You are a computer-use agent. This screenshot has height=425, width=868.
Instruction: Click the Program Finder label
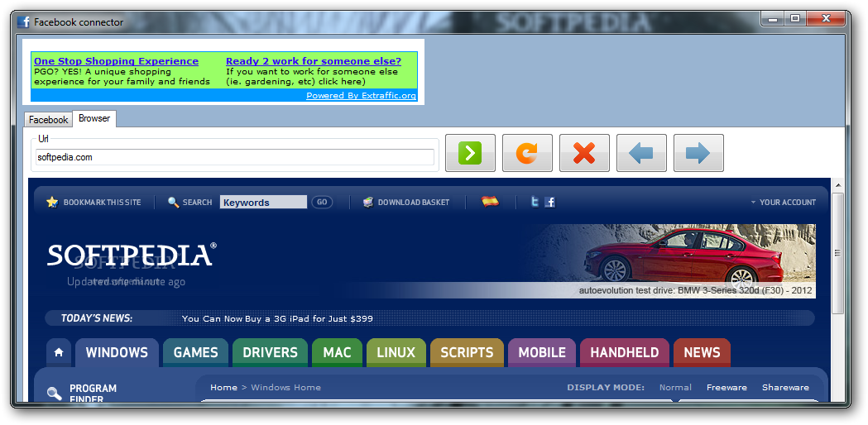click(93, 394)
